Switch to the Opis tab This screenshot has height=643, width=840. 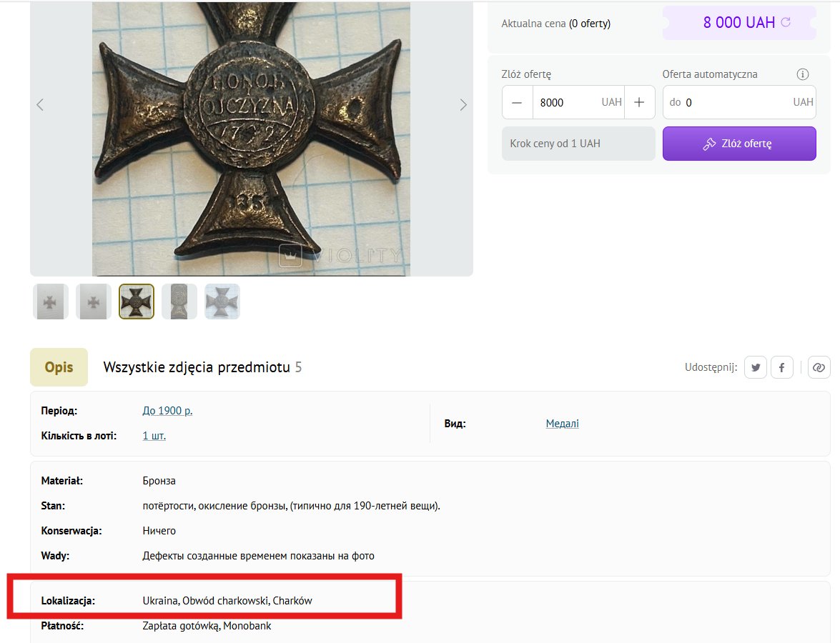59,367
